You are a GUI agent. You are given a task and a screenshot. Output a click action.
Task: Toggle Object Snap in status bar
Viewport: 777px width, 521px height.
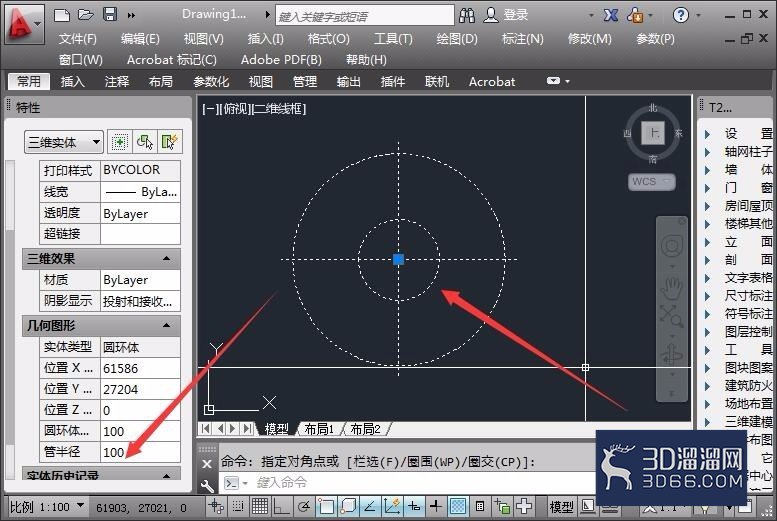tap(326, 506)
